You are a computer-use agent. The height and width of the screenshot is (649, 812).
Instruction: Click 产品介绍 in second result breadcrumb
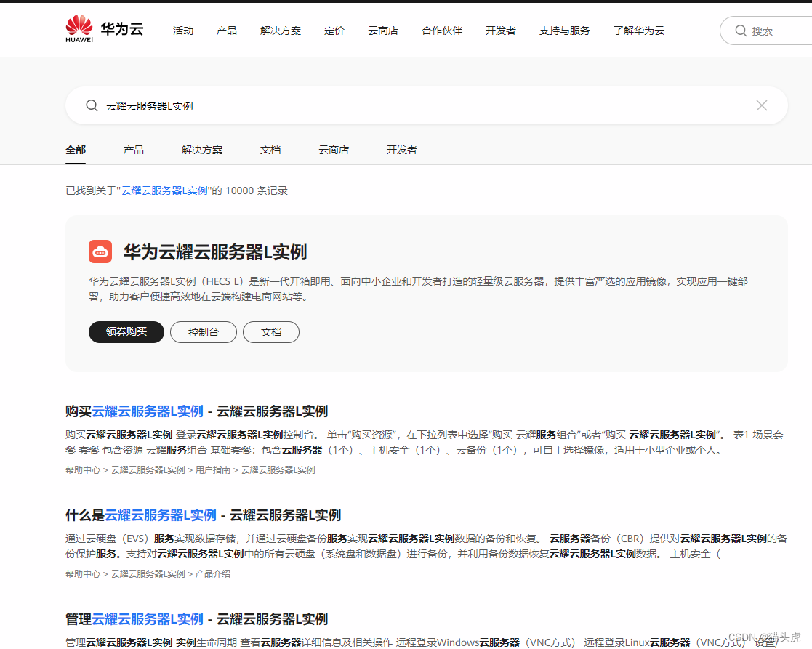pyautogui.click(x=212, y=574)
